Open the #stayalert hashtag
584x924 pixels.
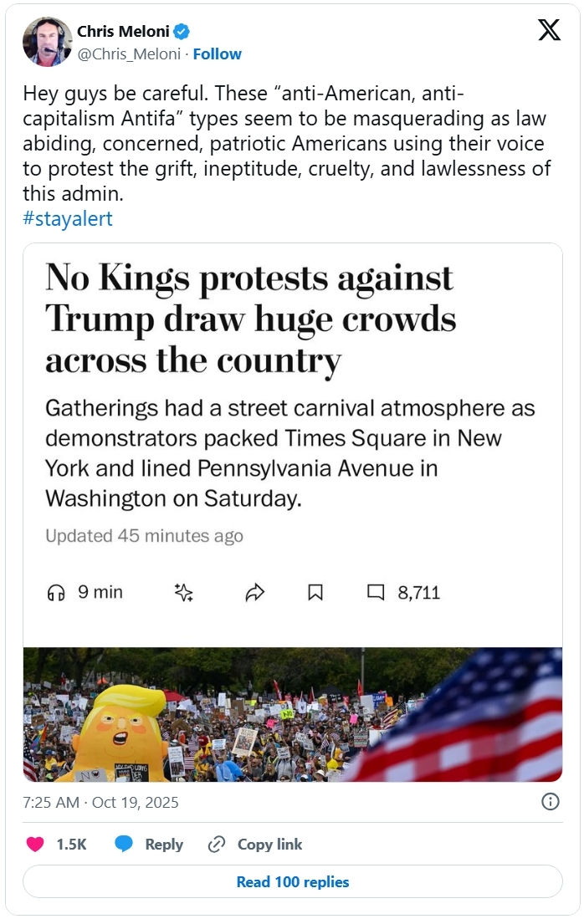pos(68,219)
